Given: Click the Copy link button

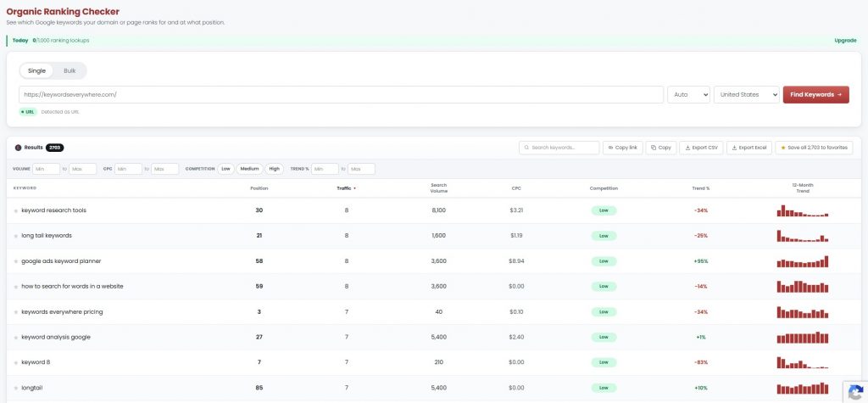Looking at the screenshot, I should [x=623, y=148].
